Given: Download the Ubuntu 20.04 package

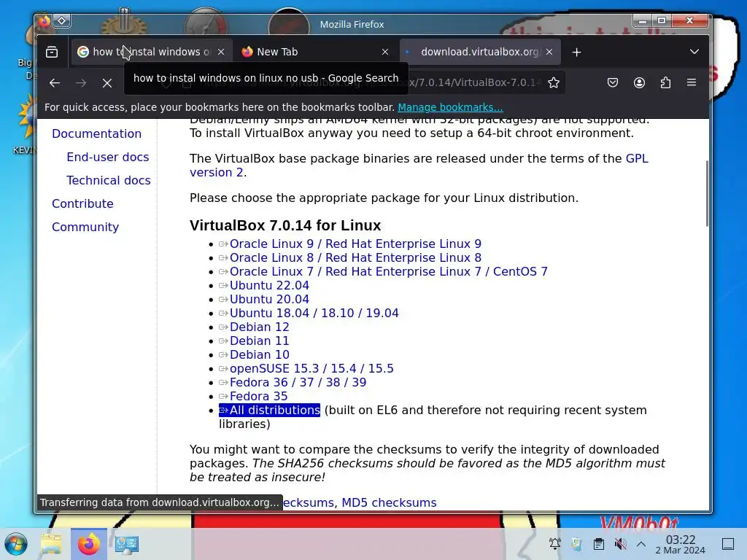Looking at the screenshot, I should pyautogui.click(x=269, y=299).
